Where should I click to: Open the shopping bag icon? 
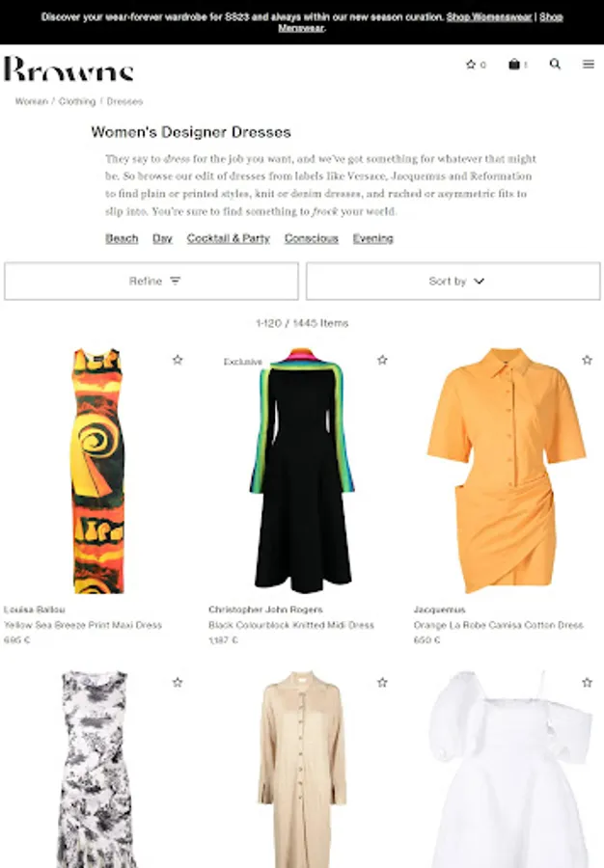click(x=514, y=65)
